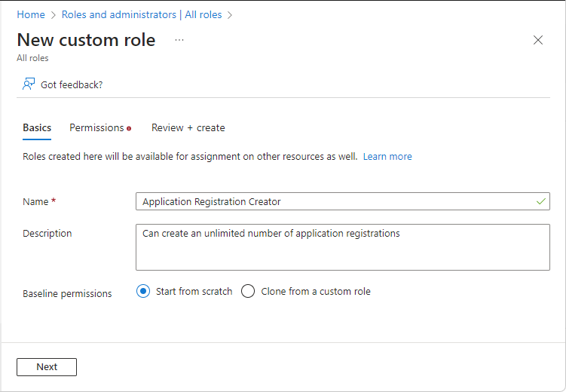
Task: Click chevron after Home breadcrumb
Action: [54, 14]
